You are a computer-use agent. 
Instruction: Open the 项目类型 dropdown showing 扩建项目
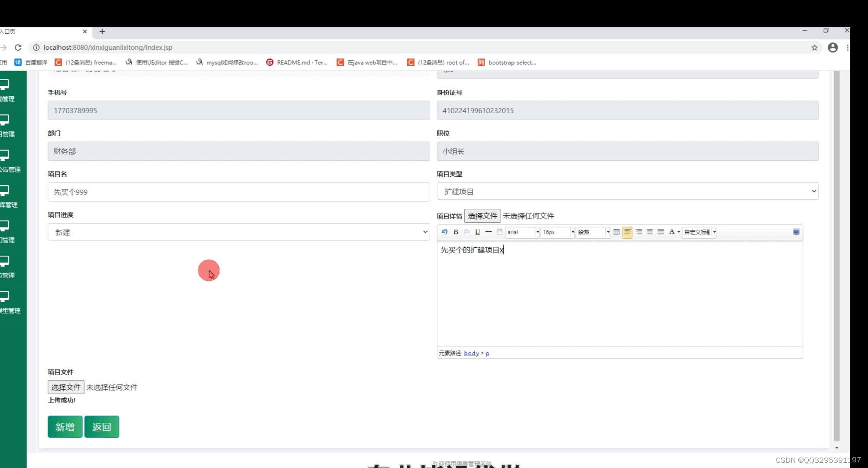pos(627,191)
